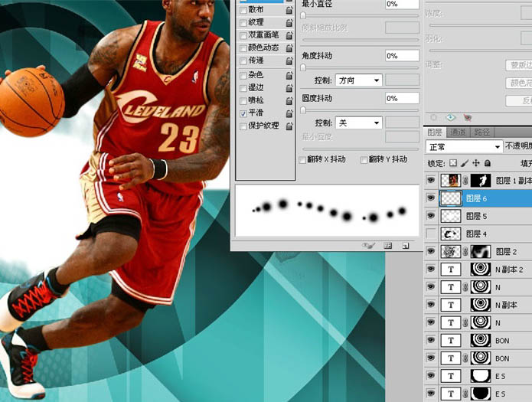Check 翻转 Y 抖动 option
This screenshot has width=532, height=402.
click(364, 160)
